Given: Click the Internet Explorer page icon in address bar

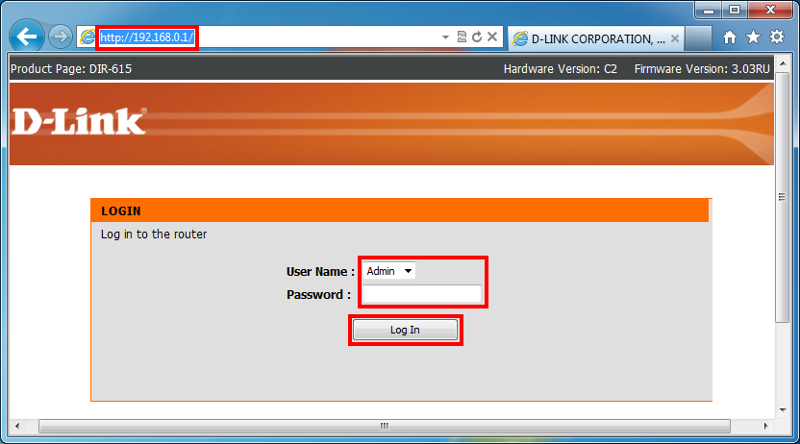Looking at the screenshot, I should (88, 37).
